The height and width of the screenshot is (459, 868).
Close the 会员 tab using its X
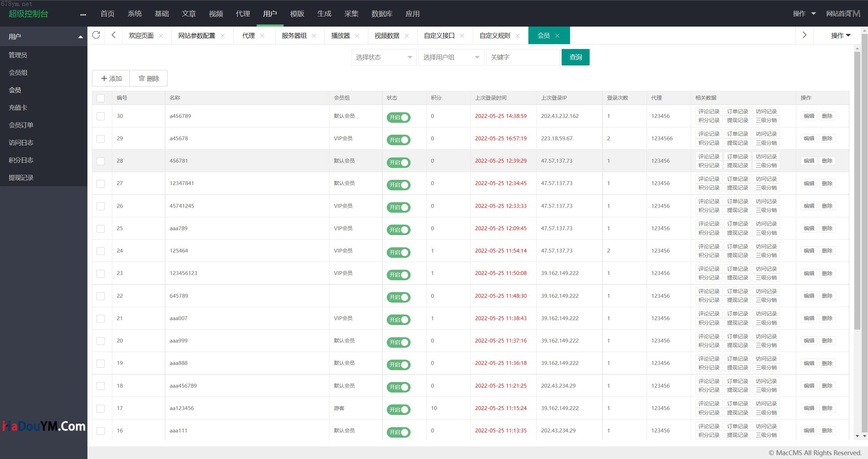point(557,36)
